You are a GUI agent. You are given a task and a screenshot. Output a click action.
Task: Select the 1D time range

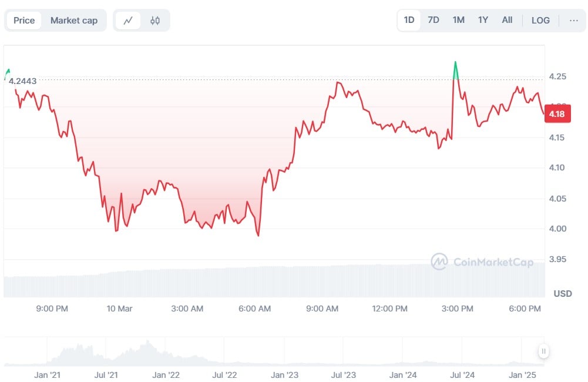(409, 20)
